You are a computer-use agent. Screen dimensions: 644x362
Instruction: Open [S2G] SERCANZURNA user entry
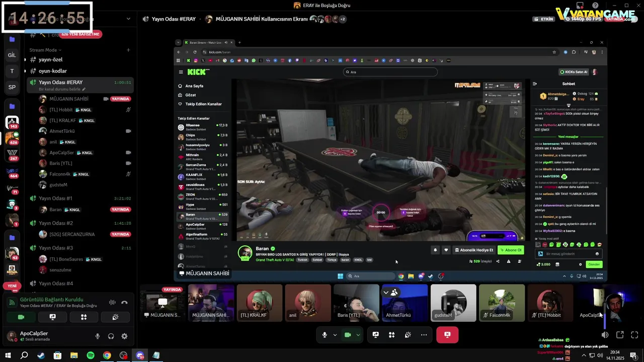85,234
